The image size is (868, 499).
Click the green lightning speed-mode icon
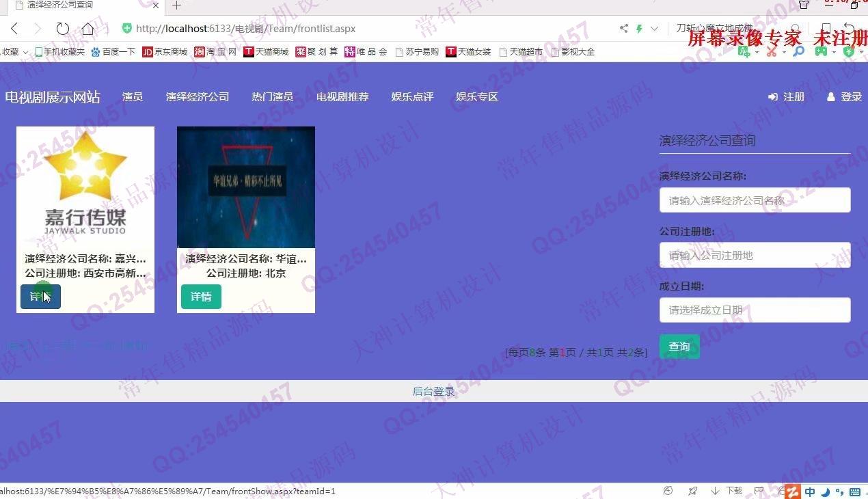(x=639, y=29)
